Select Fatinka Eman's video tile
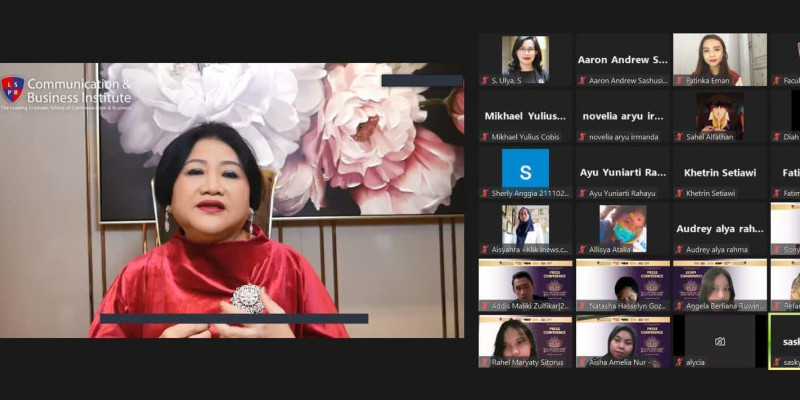Viewport: 800px width, 400px height. coord(720,60)
